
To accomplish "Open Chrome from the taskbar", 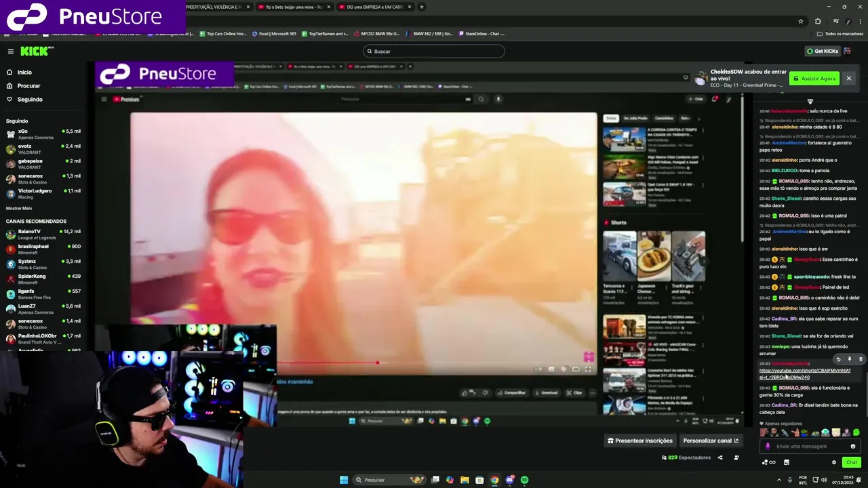I will pos(494,480).
